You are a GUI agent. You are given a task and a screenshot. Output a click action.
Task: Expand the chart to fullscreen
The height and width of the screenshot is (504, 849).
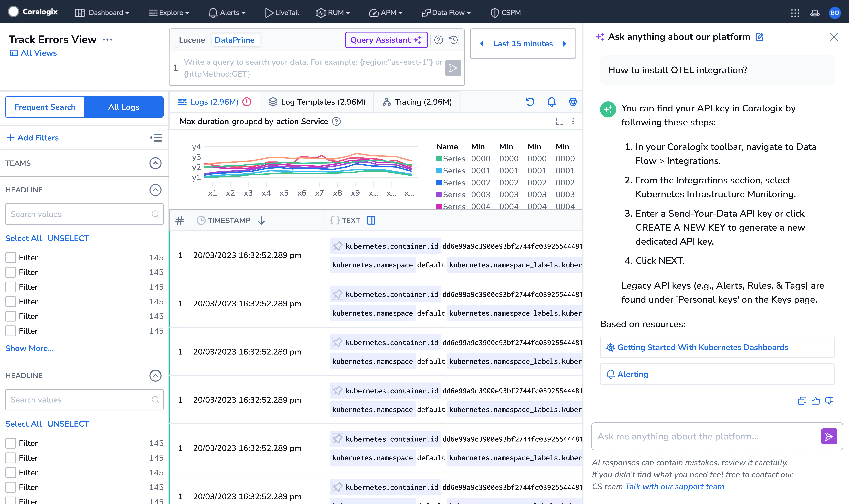[x=559, y=121]
